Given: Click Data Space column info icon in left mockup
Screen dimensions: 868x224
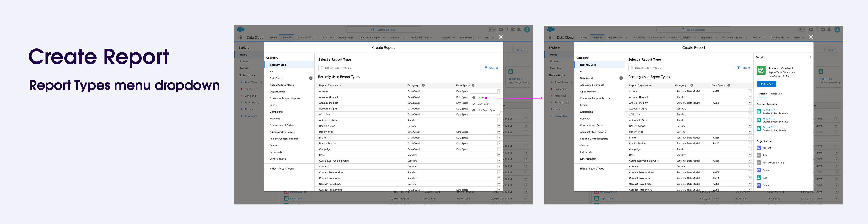Looking at the screenshot, I should [x=473, y=85].
